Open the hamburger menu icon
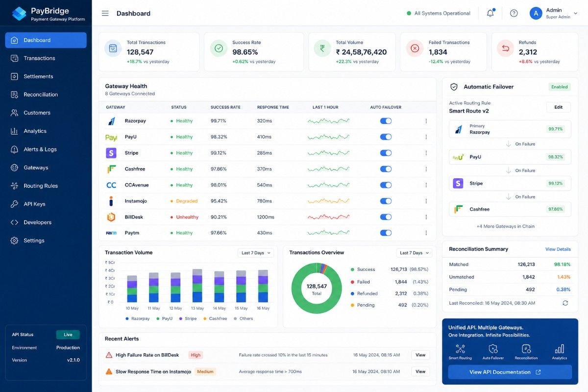 (x=105, y=13)
